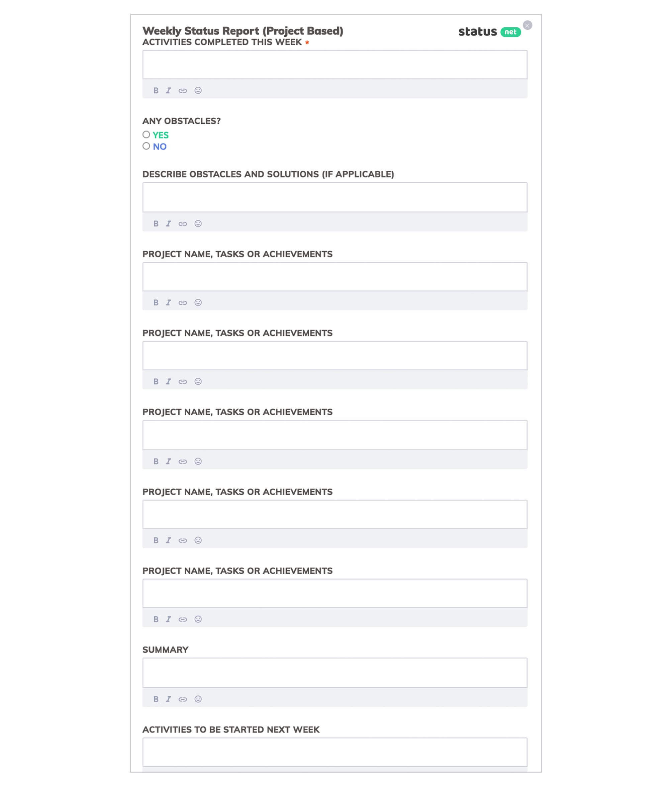Click Activities Completed This Week input field

click(x=335, y=64)
